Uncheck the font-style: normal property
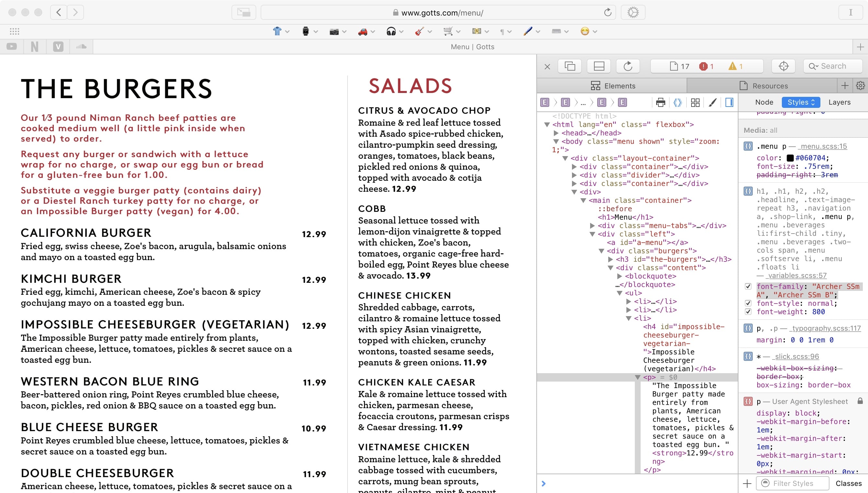 click(748, 304)
